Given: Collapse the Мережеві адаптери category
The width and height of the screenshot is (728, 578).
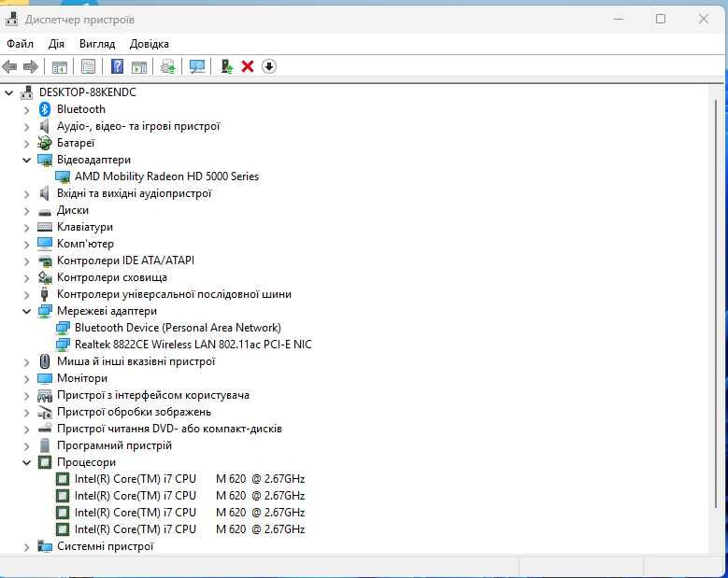Looking at the screenshot, I should click(26, 311).
